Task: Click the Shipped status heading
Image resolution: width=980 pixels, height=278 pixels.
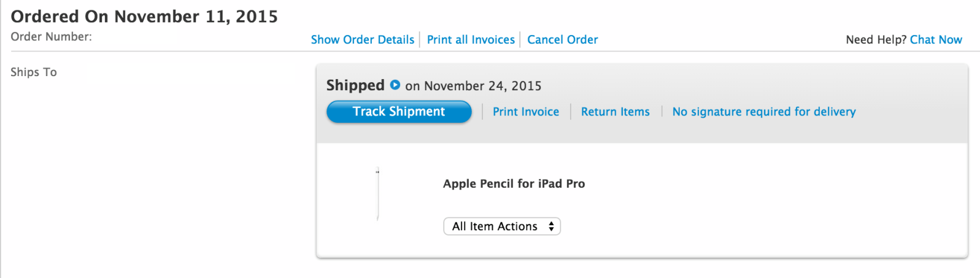Action: (355, 85)
